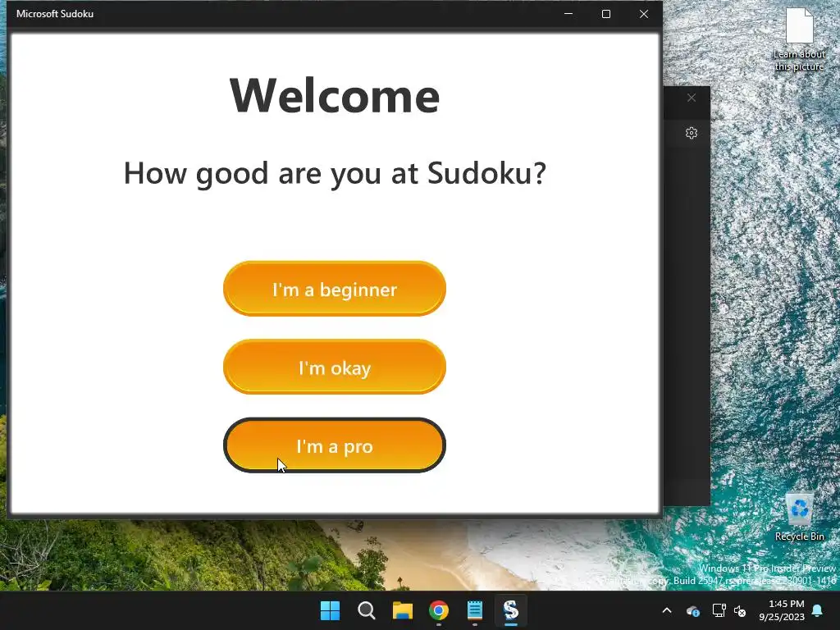Screen dimensions: 840x630
Task: Choose the "I'm a beginner" button
Action: pos(335,289)
